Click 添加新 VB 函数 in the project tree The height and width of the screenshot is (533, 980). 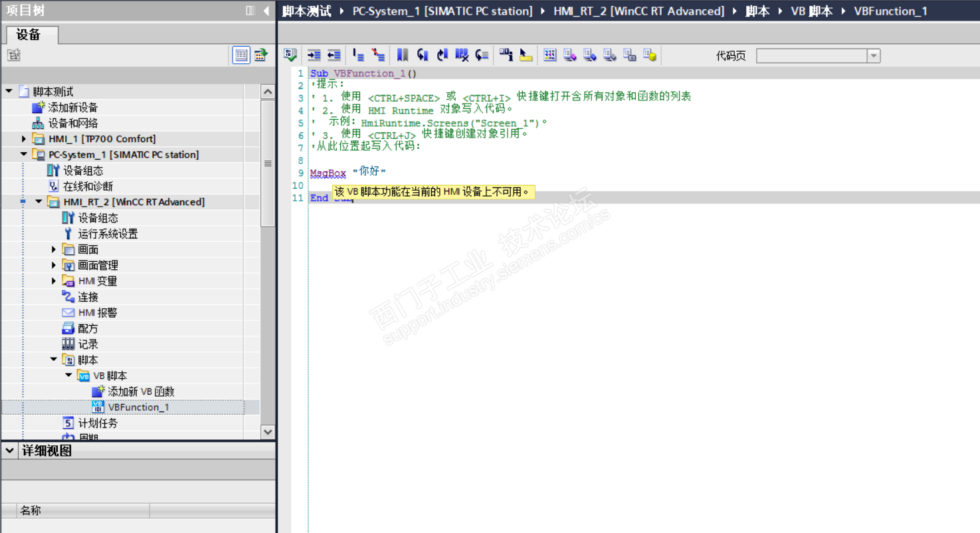pos(141,391)
